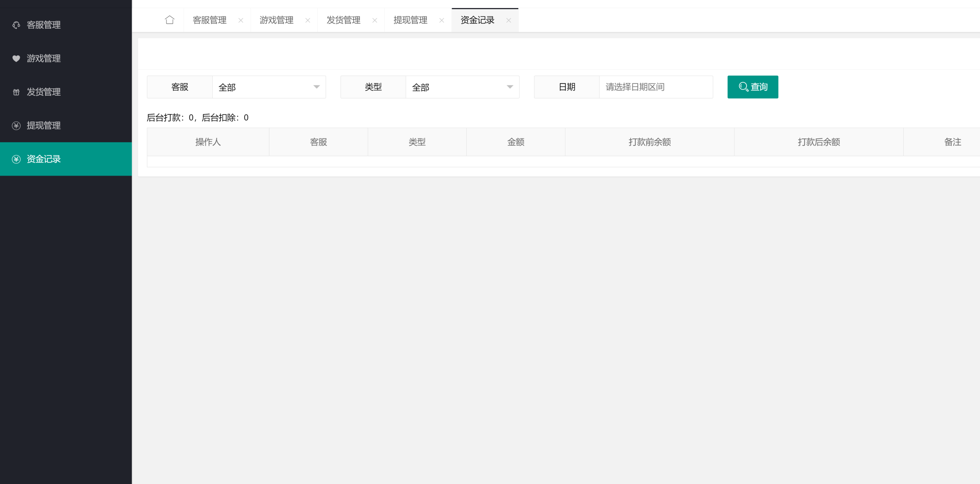Close the 资金记录 tab

tap(509, 20)
